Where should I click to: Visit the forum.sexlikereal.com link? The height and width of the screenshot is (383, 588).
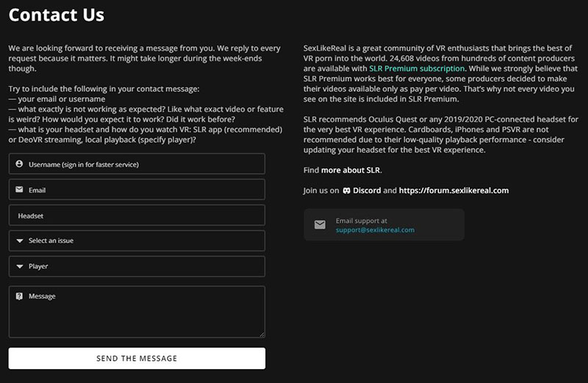(453, 190)
